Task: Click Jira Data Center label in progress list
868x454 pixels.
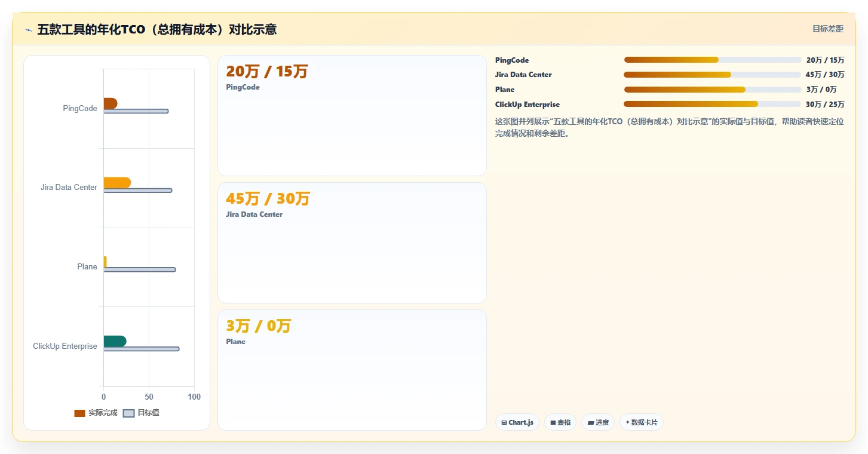Action: coord(523,75)
